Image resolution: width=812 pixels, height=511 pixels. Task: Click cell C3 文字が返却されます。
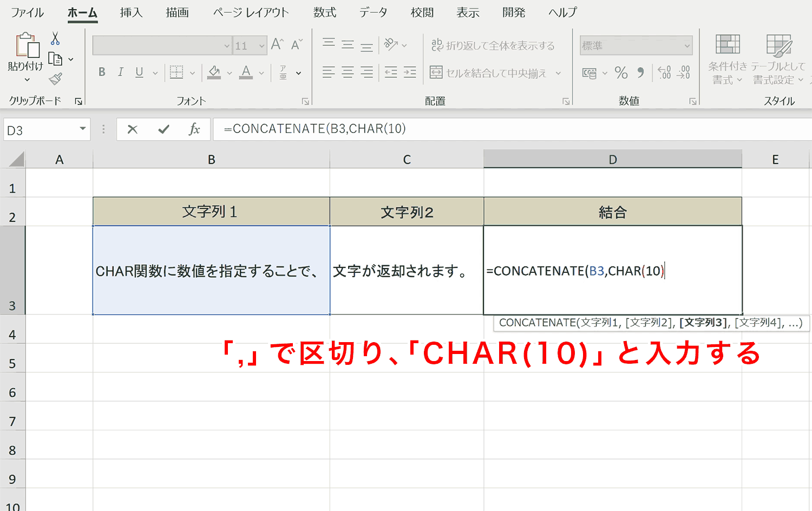(407, 270)
